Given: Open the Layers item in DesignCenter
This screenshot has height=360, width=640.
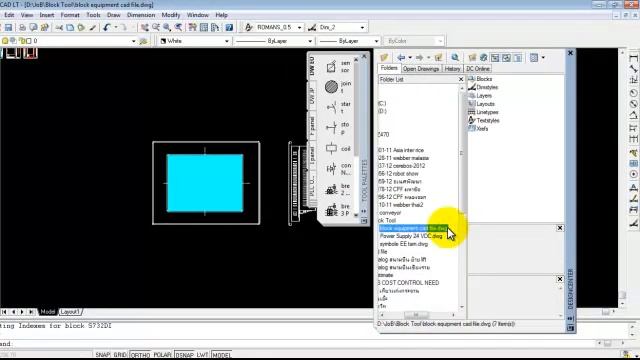Looking at the screenshot, I should [480, 96].
